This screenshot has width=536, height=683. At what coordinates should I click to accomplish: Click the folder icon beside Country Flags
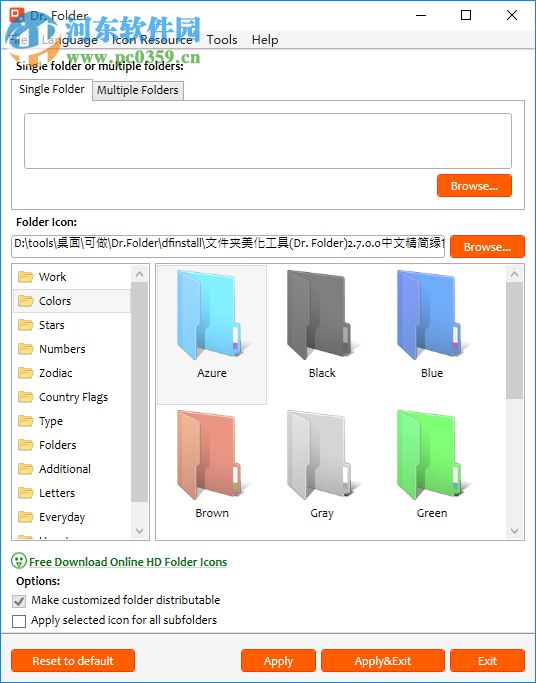pos(26,397)
